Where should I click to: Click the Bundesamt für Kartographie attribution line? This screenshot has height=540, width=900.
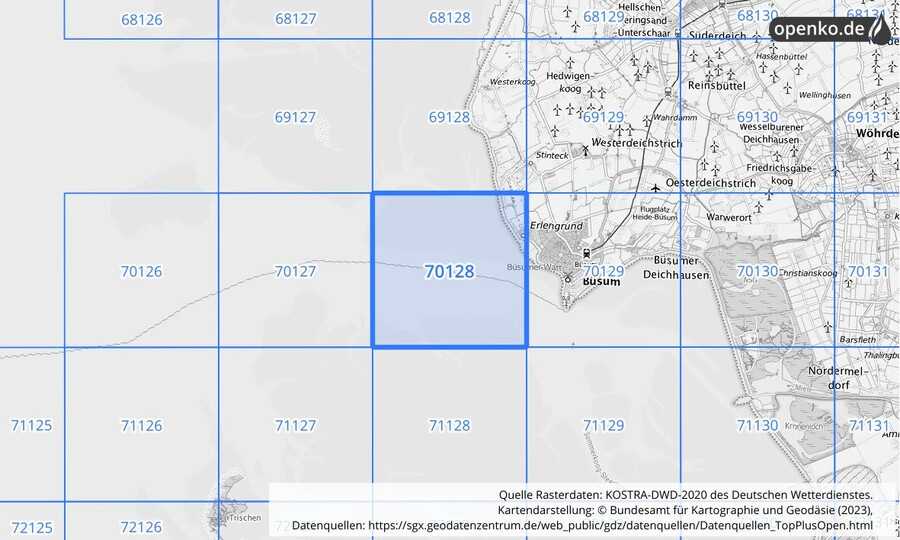685,510
